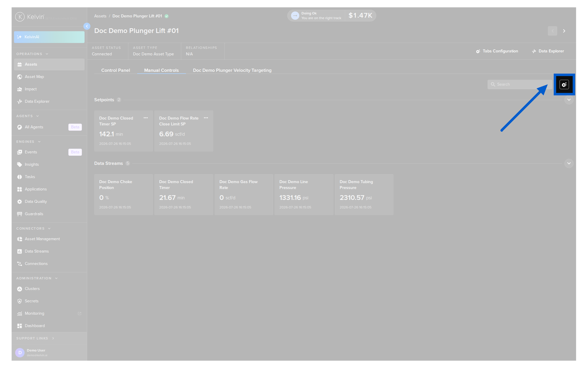This screenshot has width=588, height=368.
Task: Go to next asset arrow
Action: 564,31
